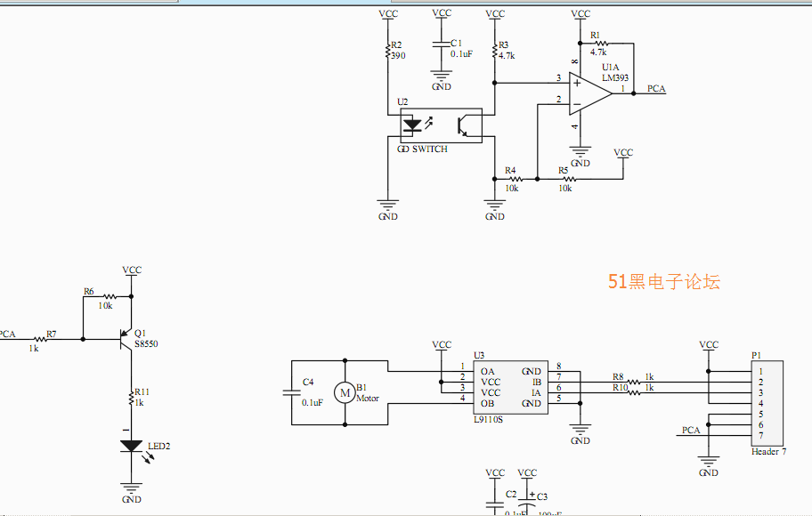
Task: Click the R6 resistor symbol
Action: pos(110,296)
